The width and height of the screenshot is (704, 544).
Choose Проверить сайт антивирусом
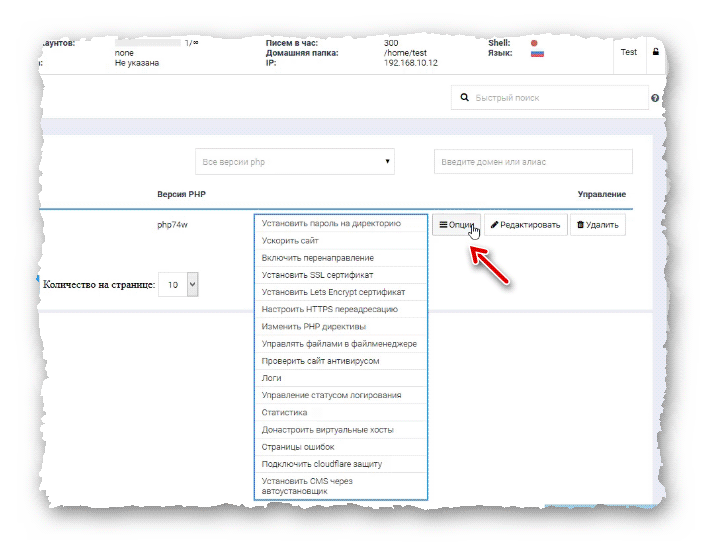(x=340, y=361)
